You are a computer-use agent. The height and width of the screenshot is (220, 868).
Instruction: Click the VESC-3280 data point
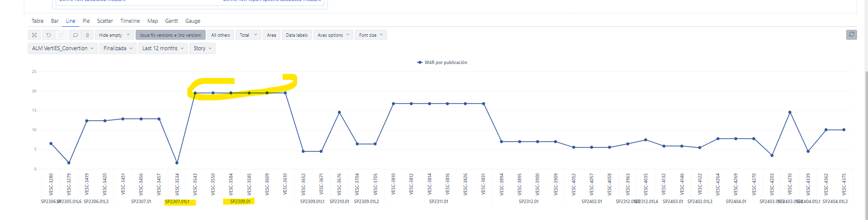tap(51, 144)
